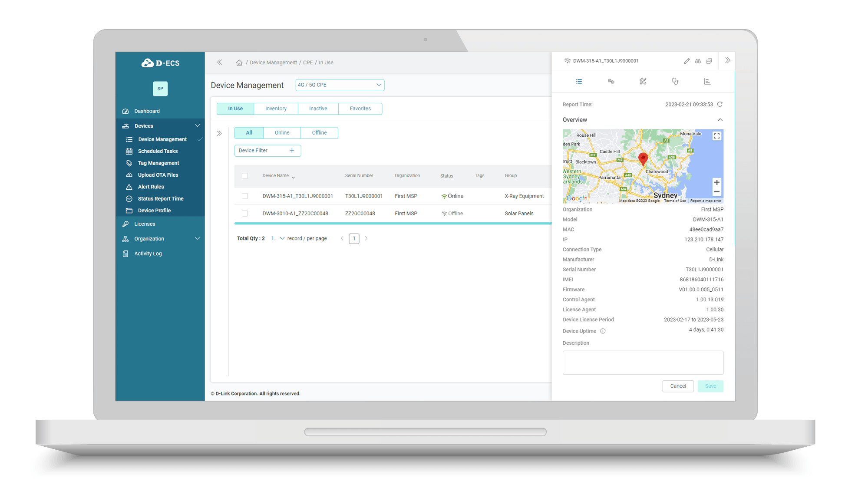The image size is (868, 491).
Task: Show only Offline devices
Action: [319, 132]
